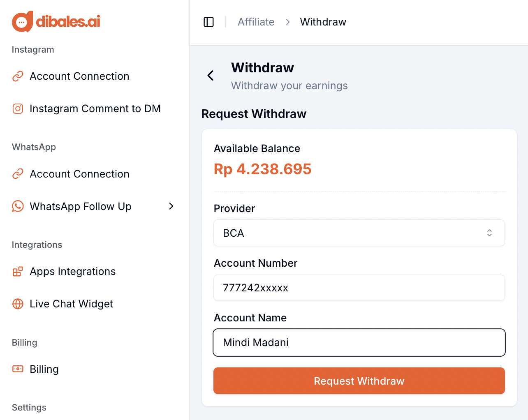Viewport: 528px width, 420px height.
Task: Open Apps Integrations menu item
Action: (x=73, y=272)
